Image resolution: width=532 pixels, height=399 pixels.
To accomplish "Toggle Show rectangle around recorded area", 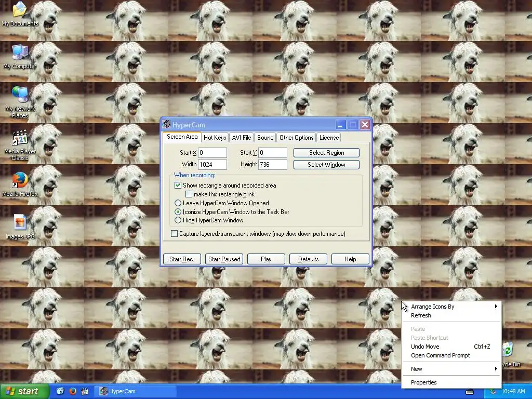I will (x=178, y=185).
